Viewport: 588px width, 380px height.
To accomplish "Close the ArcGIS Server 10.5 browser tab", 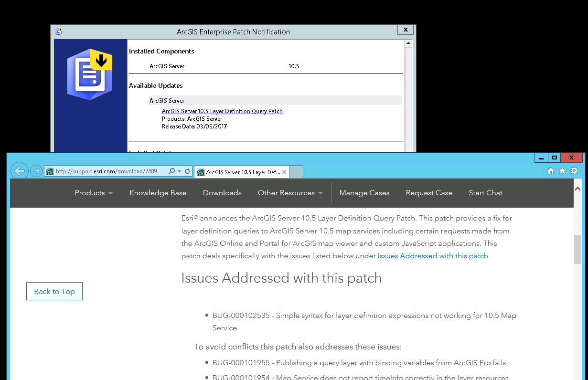I will click(284, 172).
